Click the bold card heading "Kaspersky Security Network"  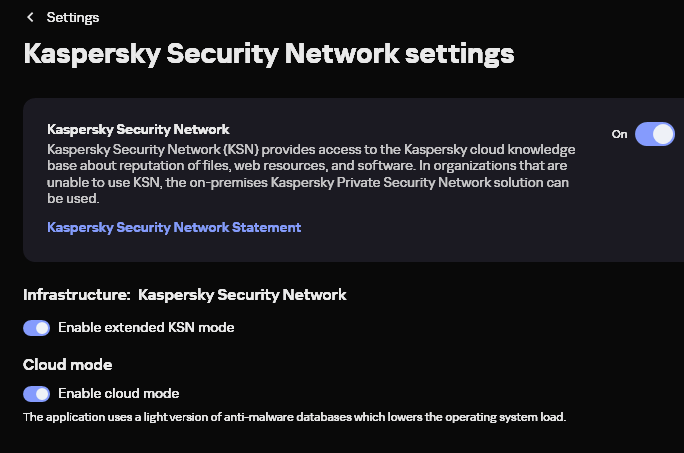(139, 130)
